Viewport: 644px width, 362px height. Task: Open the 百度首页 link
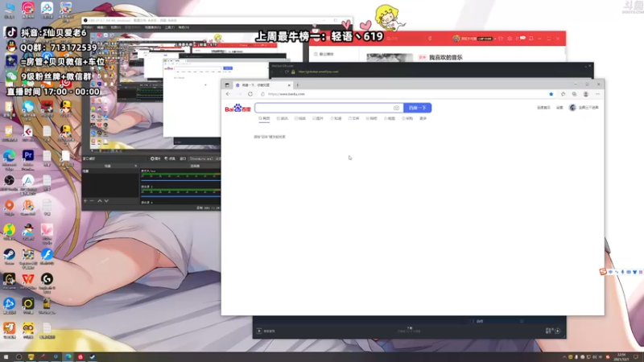click(543, 108)
